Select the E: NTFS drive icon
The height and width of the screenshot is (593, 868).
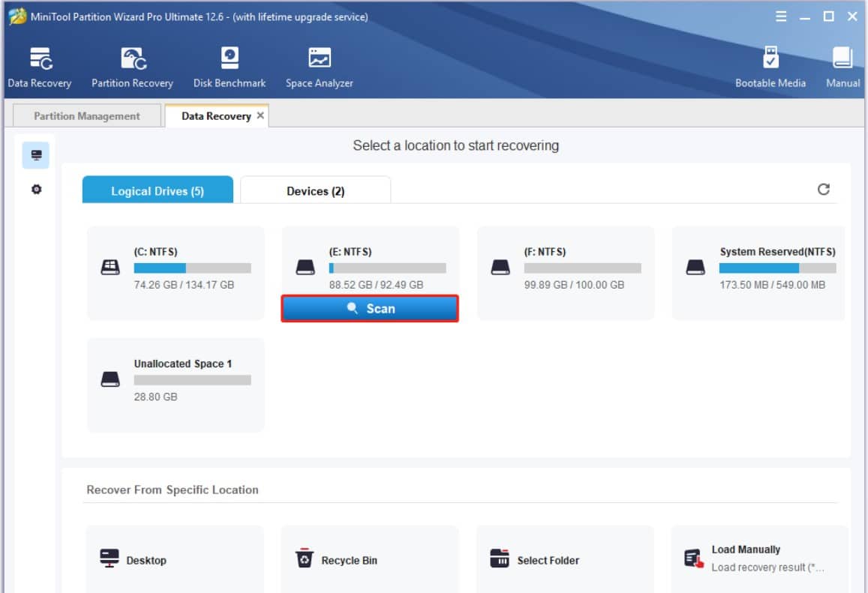point(305,268)
